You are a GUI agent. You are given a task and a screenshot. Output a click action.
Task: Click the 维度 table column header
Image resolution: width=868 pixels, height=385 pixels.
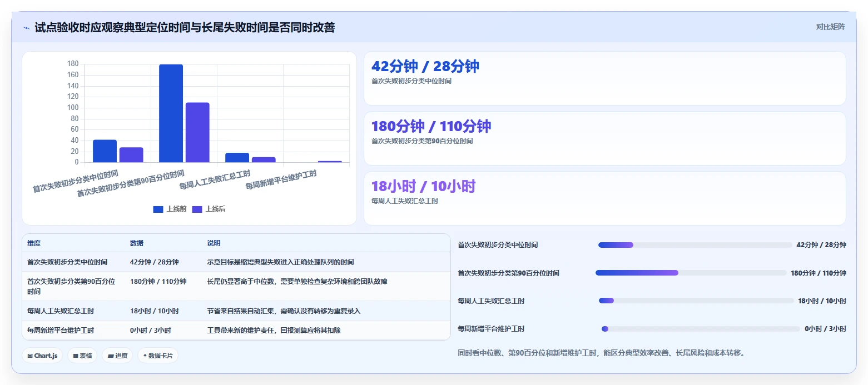coord(34,243)
